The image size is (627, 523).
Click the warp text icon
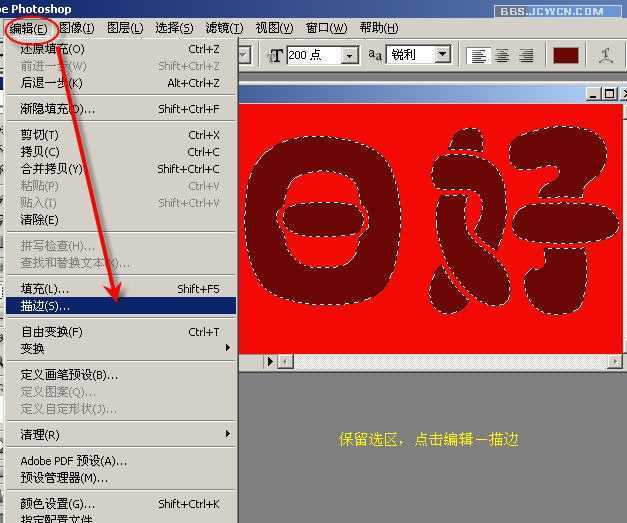(606, 56)
